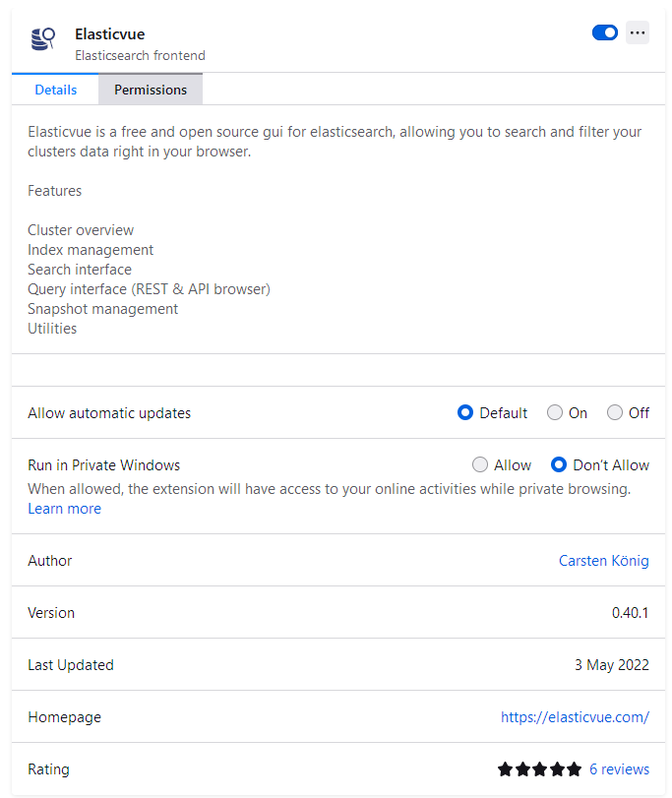
Task: Click the Last Updated date 3 May 2022
Action: (612, 664)
